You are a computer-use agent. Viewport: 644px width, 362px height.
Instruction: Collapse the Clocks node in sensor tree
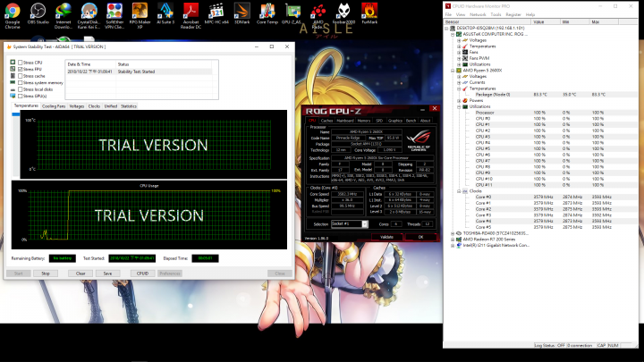tap(459, 191)
